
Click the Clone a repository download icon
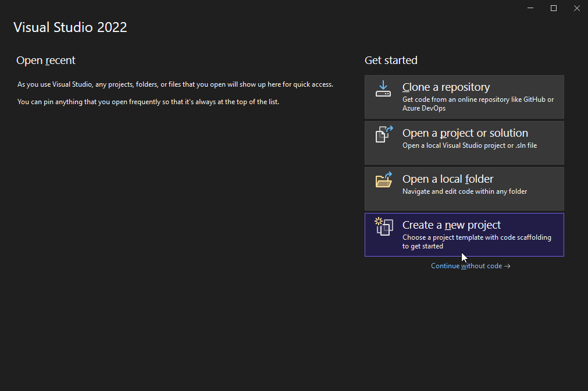click(x=383, y=88)
